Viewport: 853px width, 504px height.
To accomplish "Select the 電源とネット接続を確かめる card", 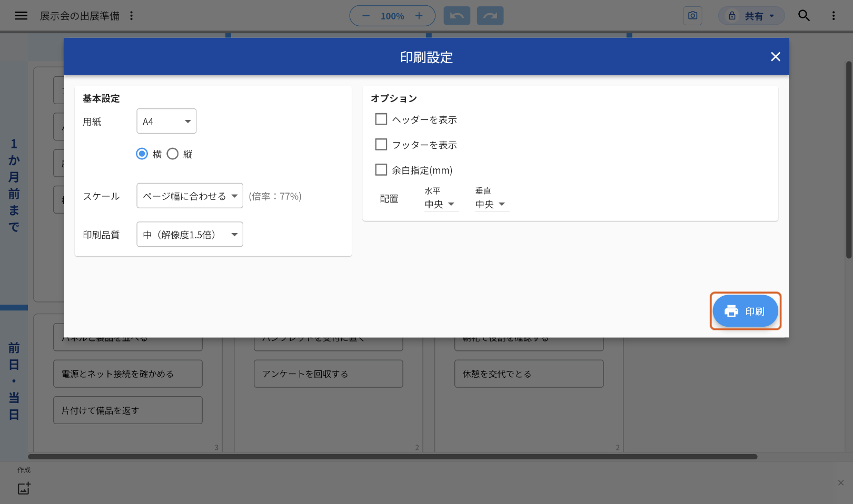I will [128, 374].
